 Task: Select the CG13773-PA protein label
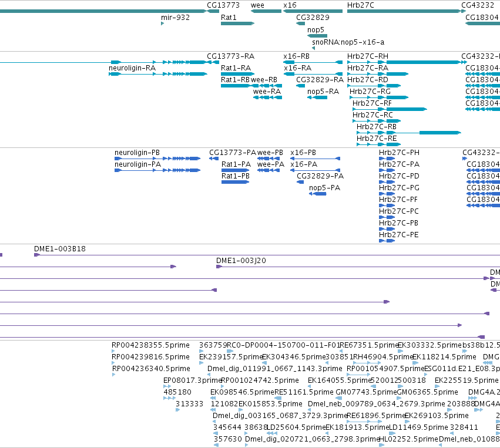click(233, 153)
